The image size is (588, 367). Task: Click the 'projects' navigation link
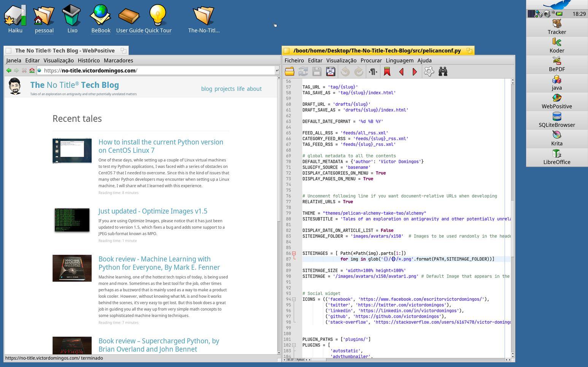(x=224, y=89)
